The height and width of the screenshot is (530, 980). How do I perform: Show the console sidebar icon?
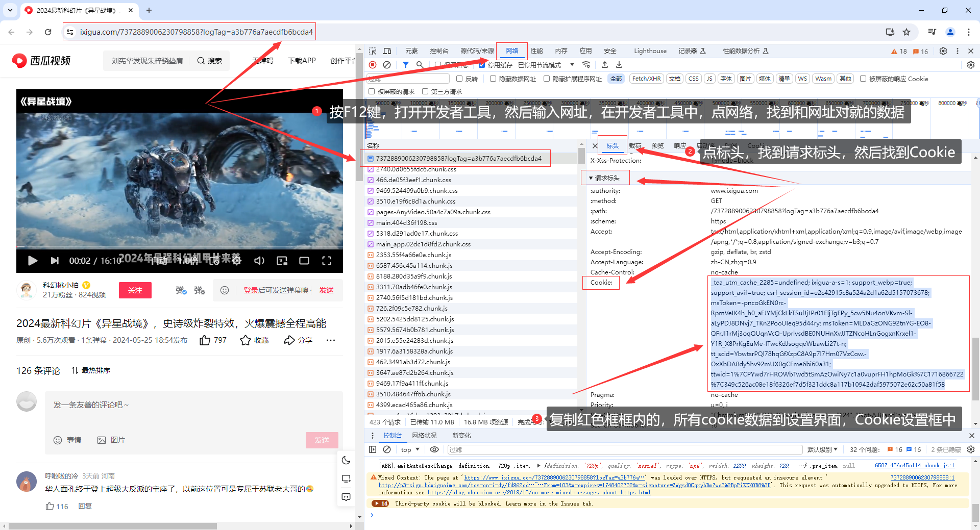pyautogui.click(x=373, y=449)
